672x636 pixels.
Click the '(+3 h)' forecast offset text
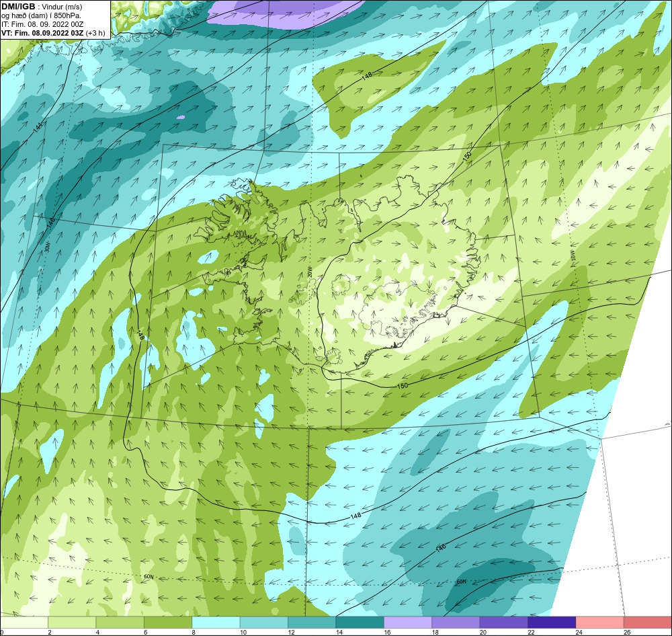click(x=95, y=33)
